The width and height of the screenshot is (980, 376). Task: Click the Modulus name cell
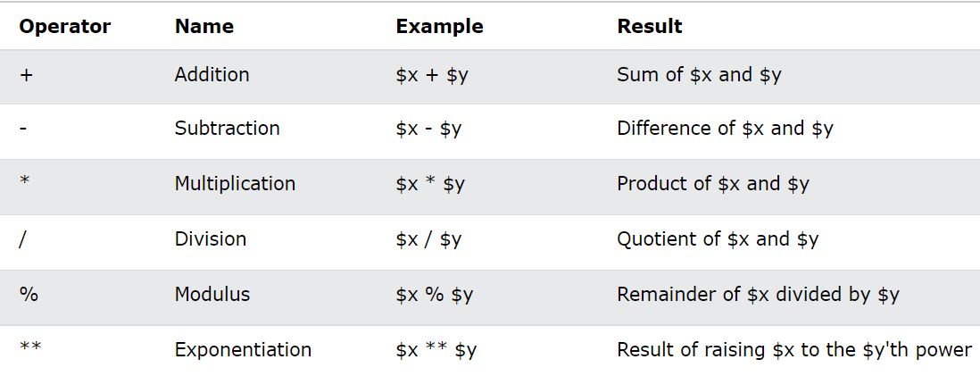tap(212, 295)
